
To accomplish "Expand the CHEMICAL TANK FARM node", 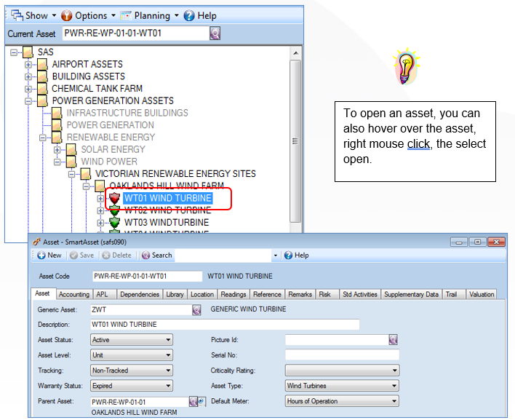I will click(x=28, y=89).
